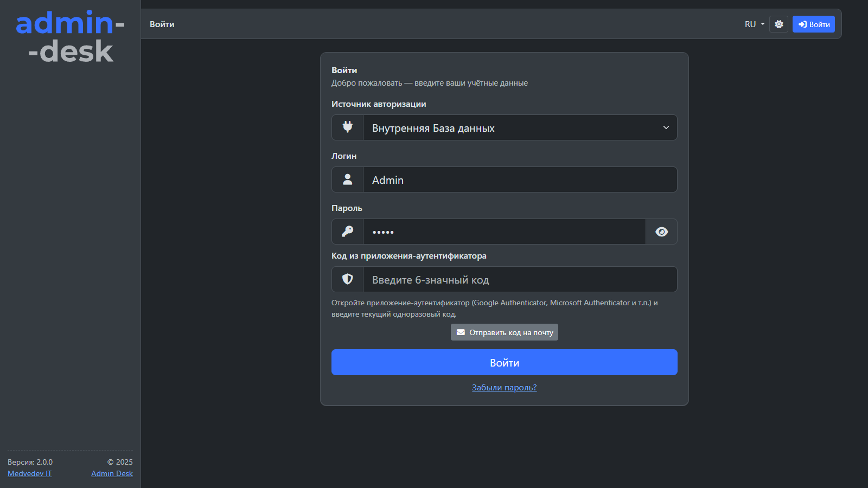
Task: Click the key icon beside password field
Action: point(347,232)
